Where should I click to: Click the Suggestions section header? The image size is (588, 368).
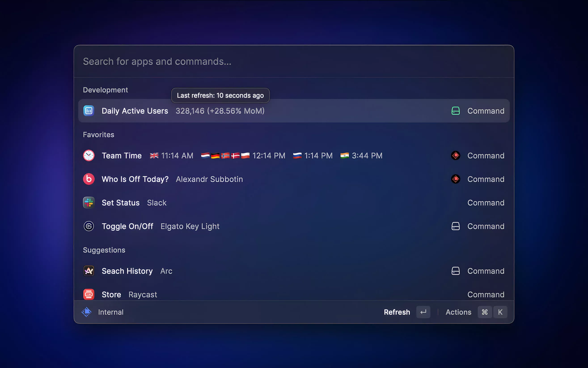point(104,250)
